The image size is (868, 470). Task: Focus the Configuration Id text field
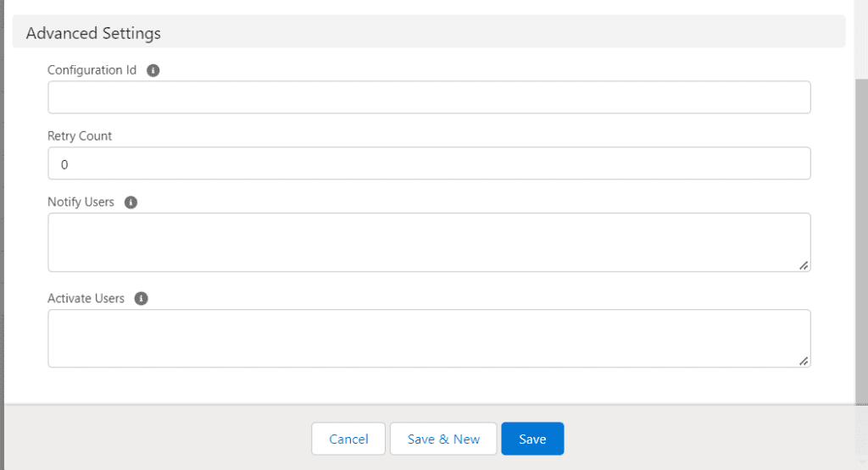tap(429, 97)
